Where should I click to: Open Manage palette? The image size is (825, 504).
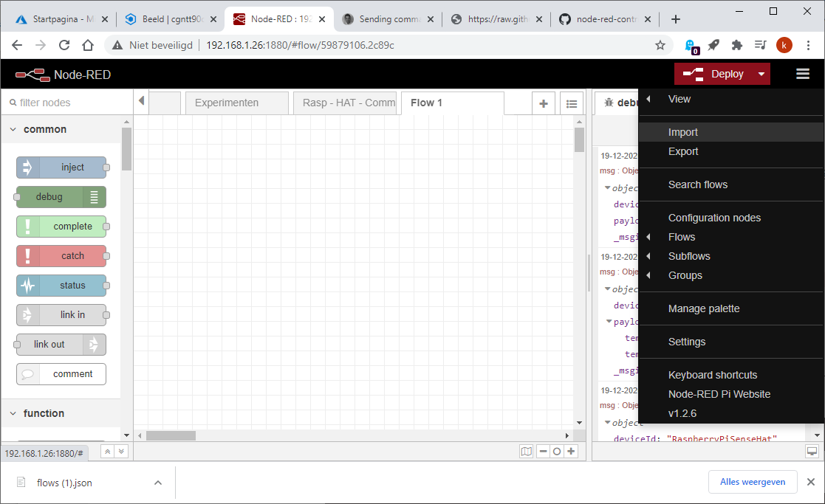731,308
